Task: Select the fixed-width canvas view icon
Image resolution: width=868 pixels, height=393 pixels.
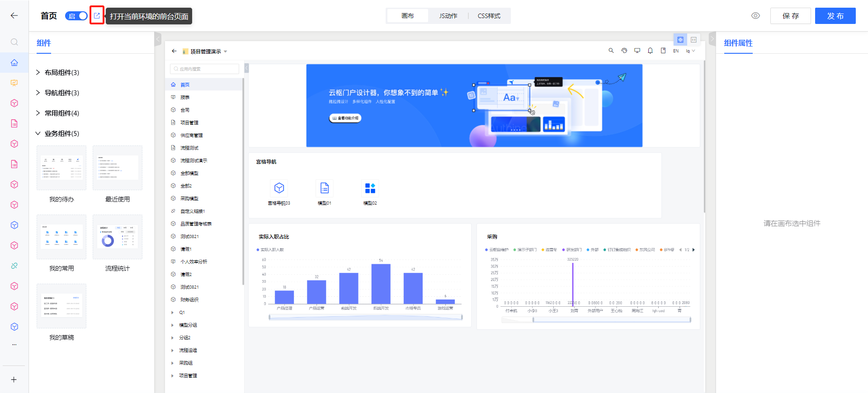Action: (x=693, y=40)
